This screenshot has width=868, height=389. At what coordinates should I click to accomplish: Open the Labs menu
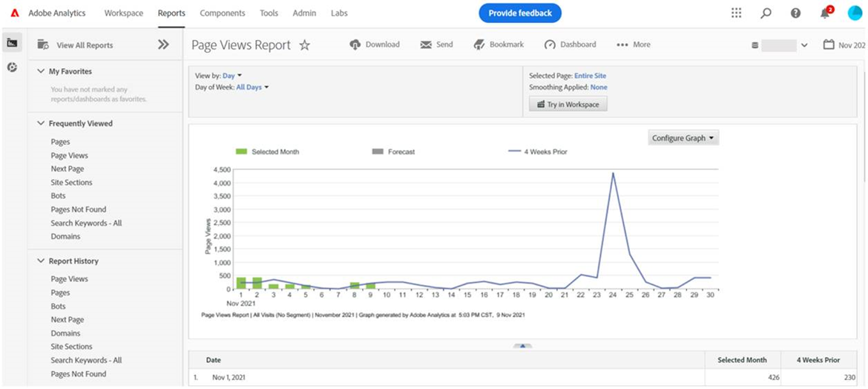coord(339,13)
